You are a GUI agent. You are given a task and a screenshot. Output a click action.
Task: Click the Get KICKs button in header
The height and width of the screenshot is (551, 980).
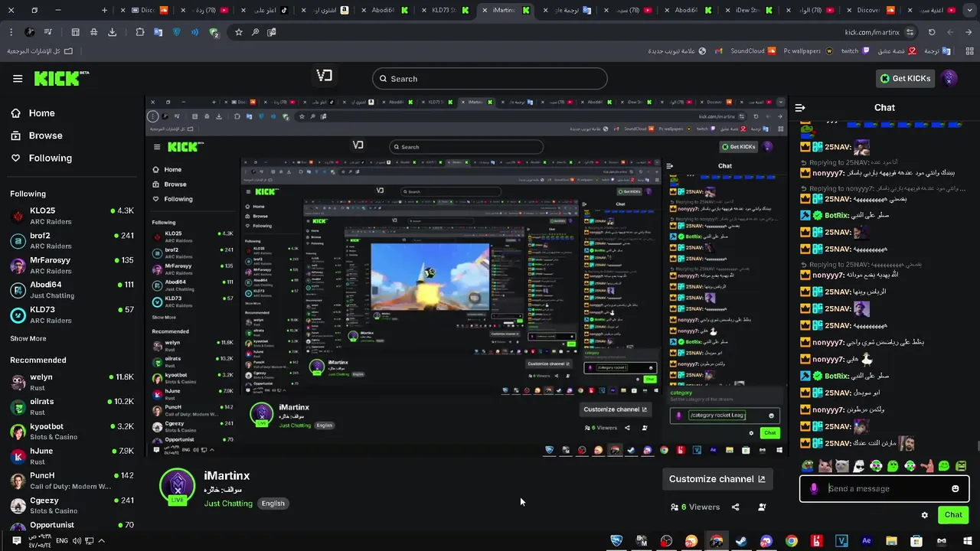(x=906, y=78)
